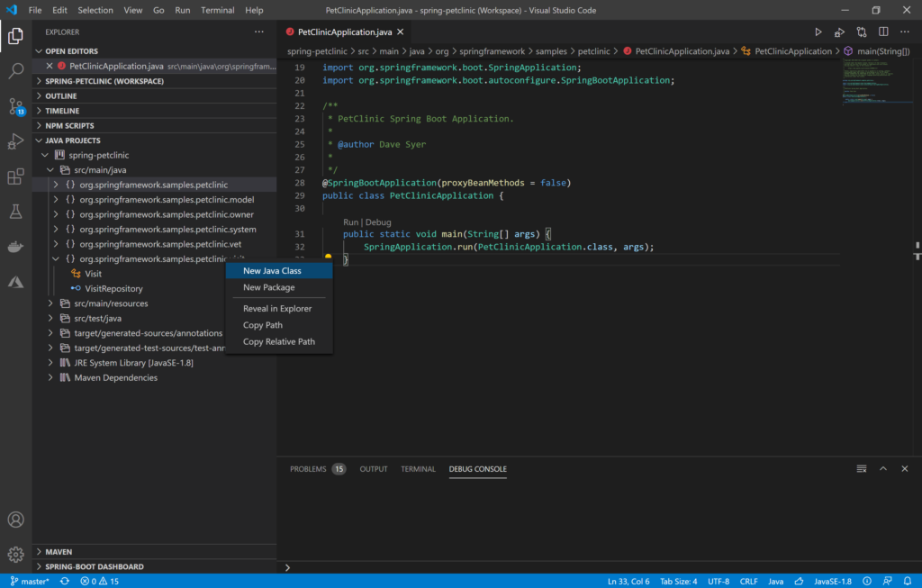Open the Source Control view showing 13 changes
Viewport: 922px width, 588px height.
14,106
